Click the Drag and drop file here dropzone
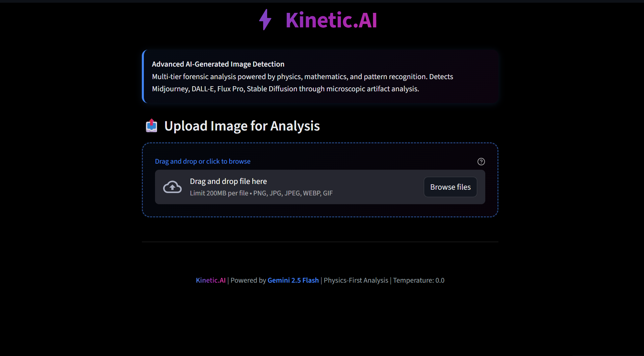Viewport: 644px width, 356px height. pos(320,187)
